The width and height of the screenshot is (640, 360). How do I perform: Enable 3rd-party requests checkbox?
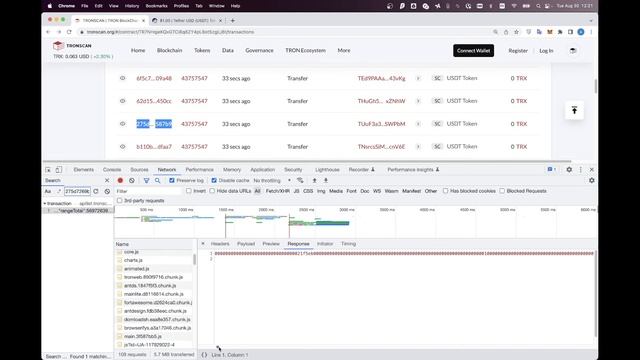coord(119,200)
